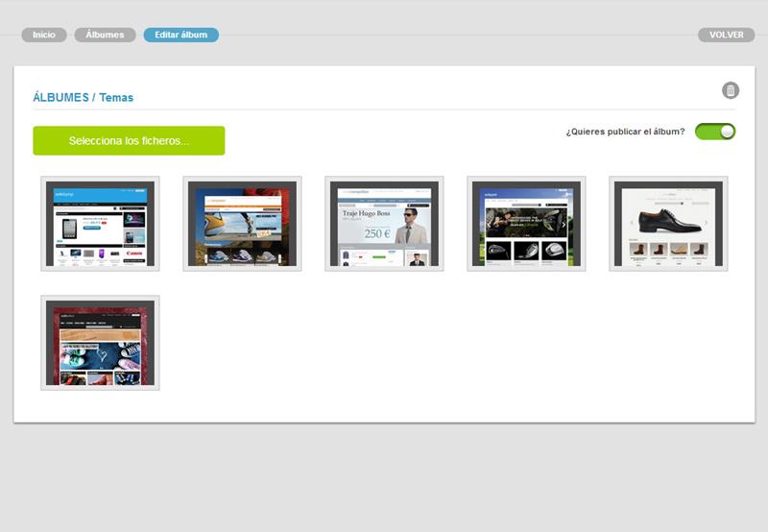Viewport: 768px width, 532px height.
Task: Click the '¿Quieres publicar el álbum?' label
Action: point(625,132)
